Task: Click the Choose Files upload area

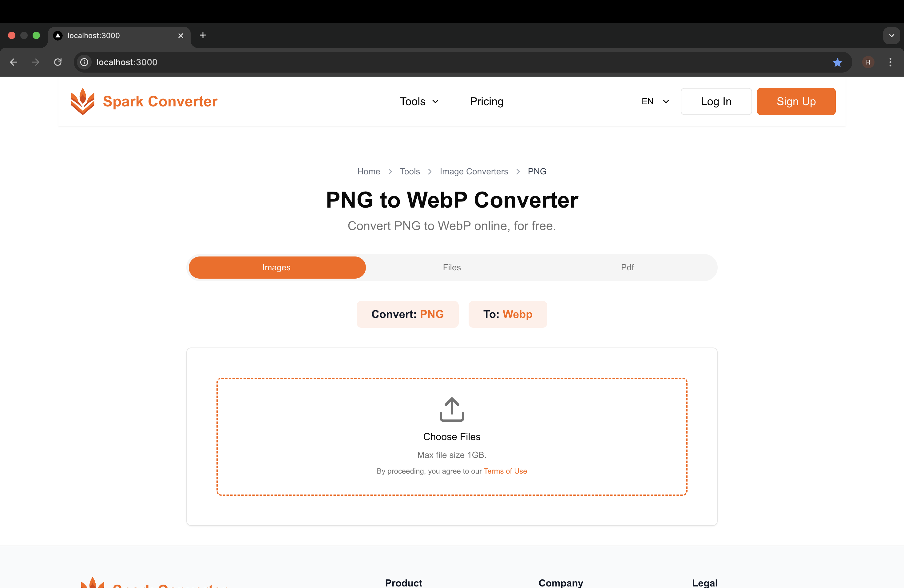Action: click(x=452, y=436)
